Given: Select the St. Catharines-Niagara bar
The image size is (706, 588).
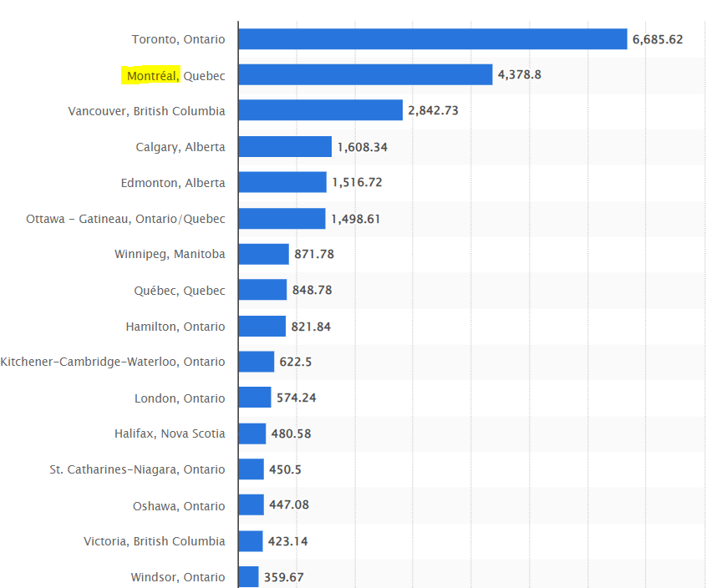Looking at the screenshot, I should click(x=251, y=469).
